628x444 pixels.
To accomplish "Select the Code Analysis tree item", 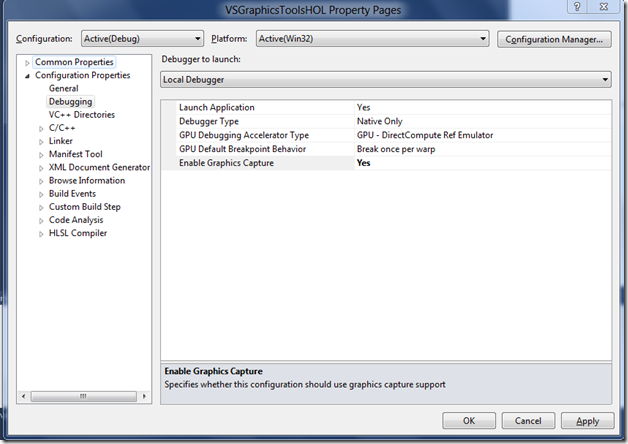I will (76, 221).
